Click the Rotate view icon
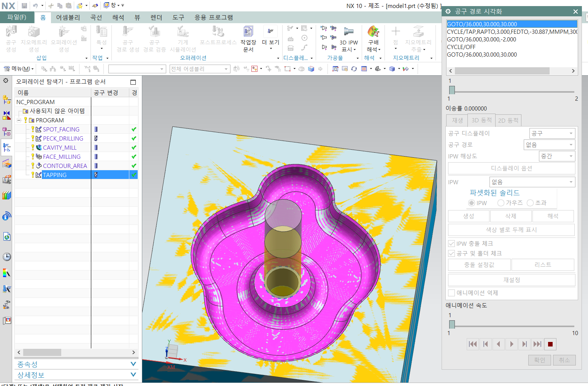Viewport: 588px width, 386px height. (x=354, y=69)
